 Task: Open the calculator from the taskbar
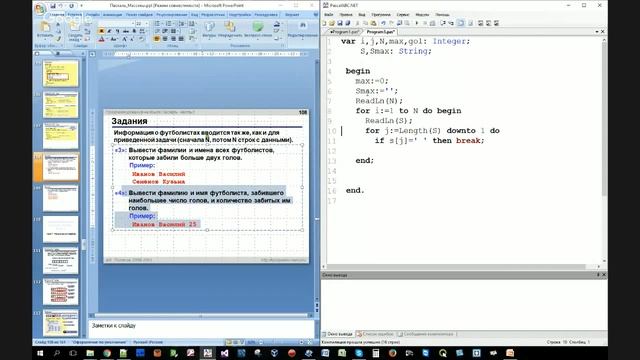[376, 353]
